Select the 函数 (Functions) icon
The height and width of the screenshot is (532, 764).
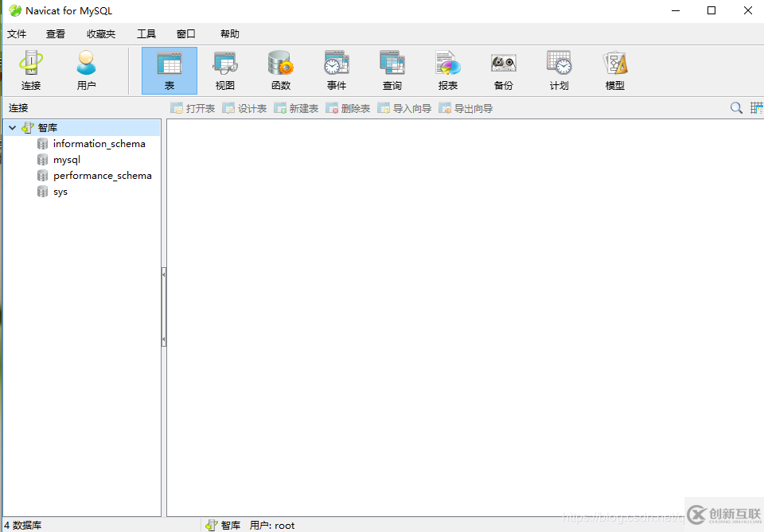[280, 70]
